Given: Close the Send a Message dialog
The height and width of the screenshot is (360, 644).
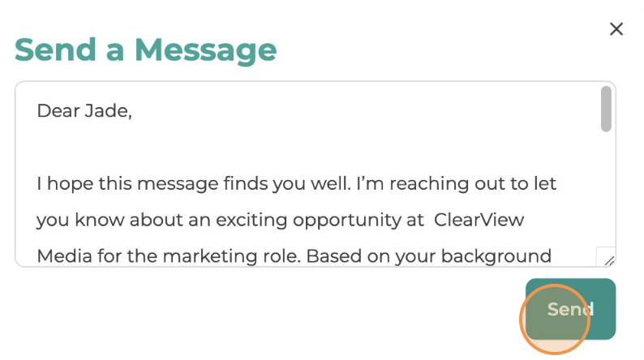Looking at the screenshot, I should 616,29.
